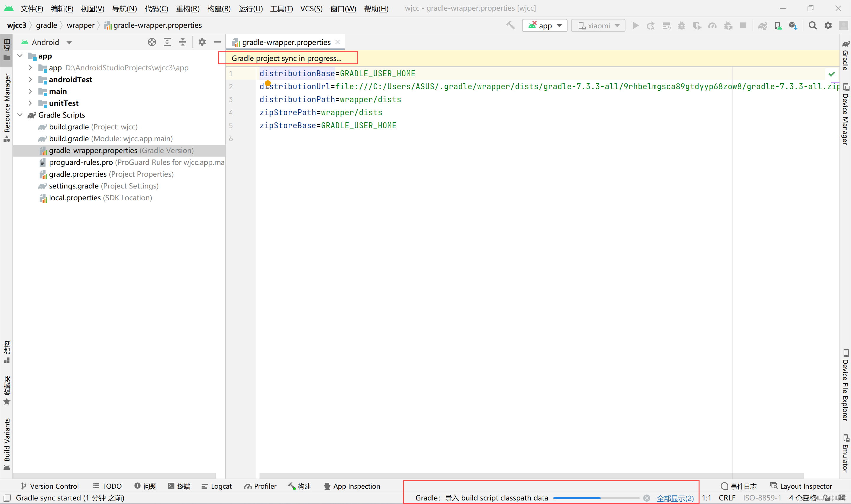Click the Collapse All icon in project panel
Image resolution: width=851 pixels, height=504 pixels.
click(x=182, y=42)
